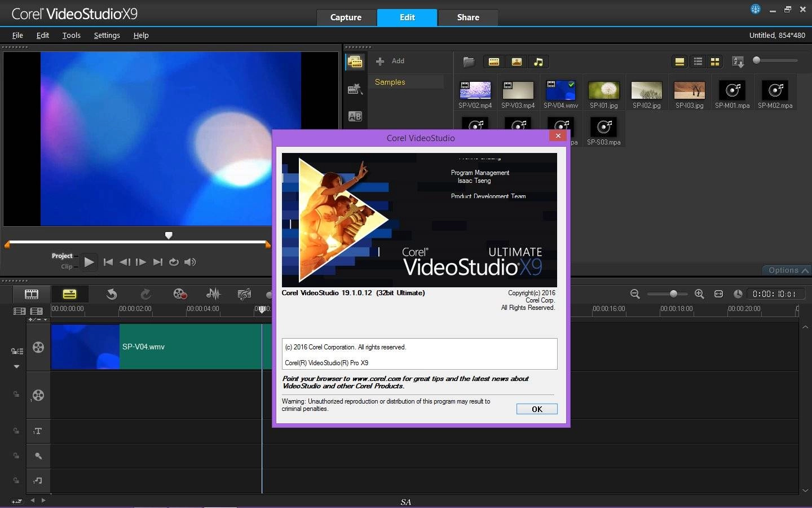The height and width of the screenshot is (508, 812).
Task: Fit project in timeline window
Action: click(718, 294)
